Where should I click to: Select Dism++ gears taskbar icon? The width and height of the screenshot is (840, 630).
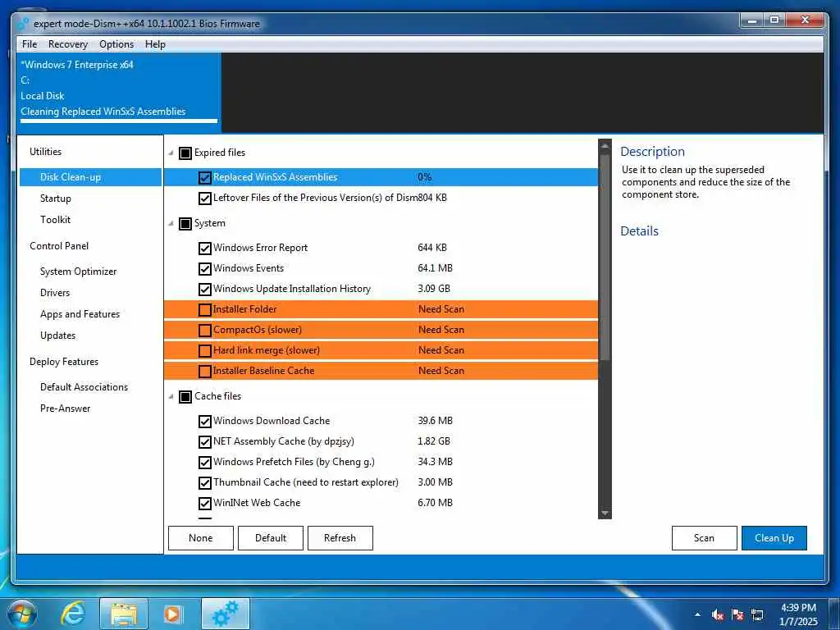click(226, 614)
